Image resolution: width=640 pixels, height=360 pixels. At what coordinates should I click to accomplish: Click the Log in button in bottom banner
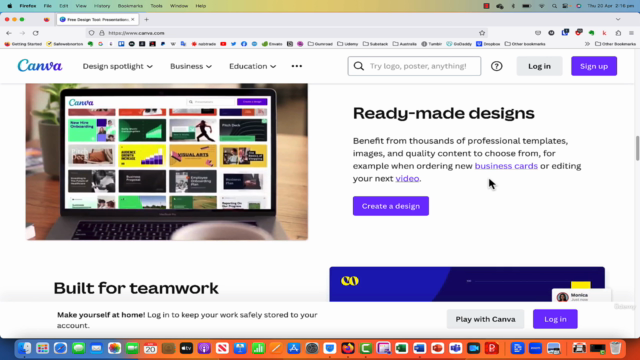(555, 319)
